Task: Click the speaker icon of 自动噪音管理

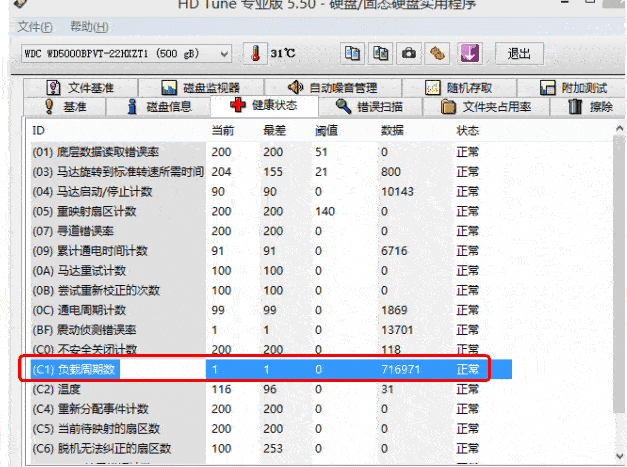Action: (x=295, y=87)
